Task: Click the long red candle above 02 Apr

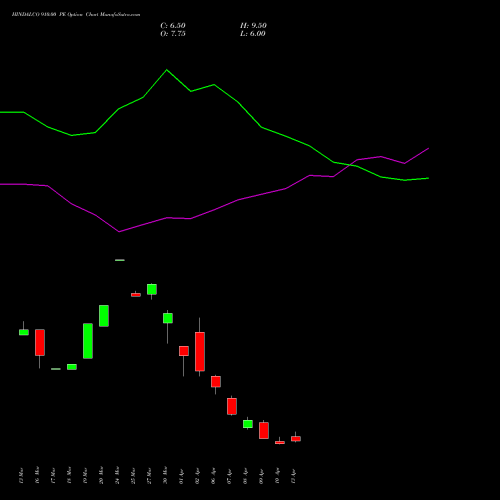Action: (x=200, y=351)
